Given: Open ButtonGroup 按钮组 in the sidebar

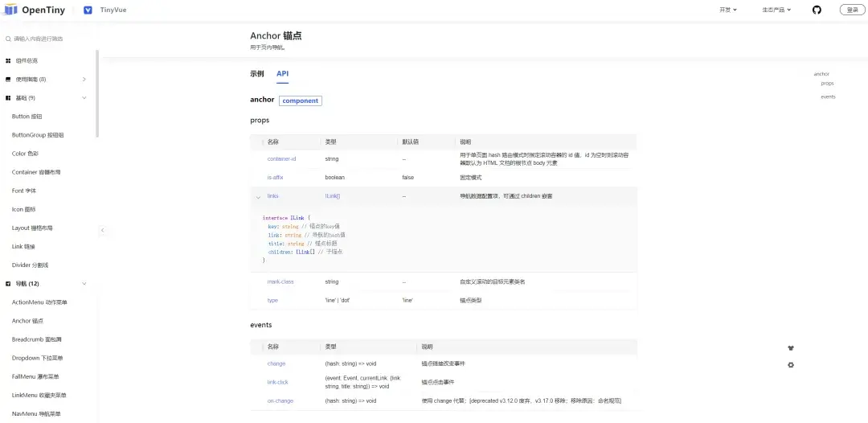Looking at the screenshot, I should coord(38,135).
